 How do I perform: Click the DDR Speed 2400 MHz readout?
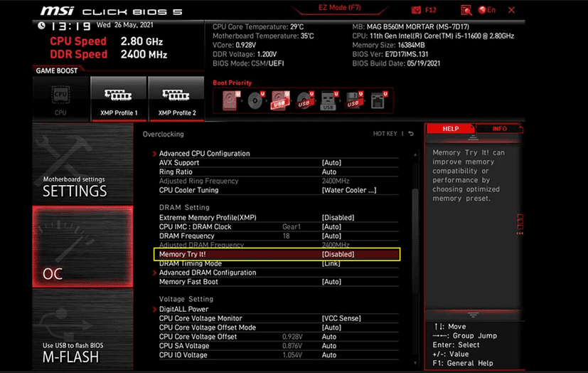click(108, 54)
